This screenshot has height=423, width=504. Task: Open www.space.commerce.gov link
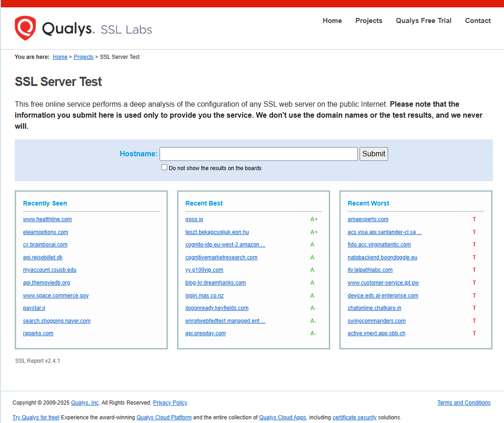coord(56,296)
